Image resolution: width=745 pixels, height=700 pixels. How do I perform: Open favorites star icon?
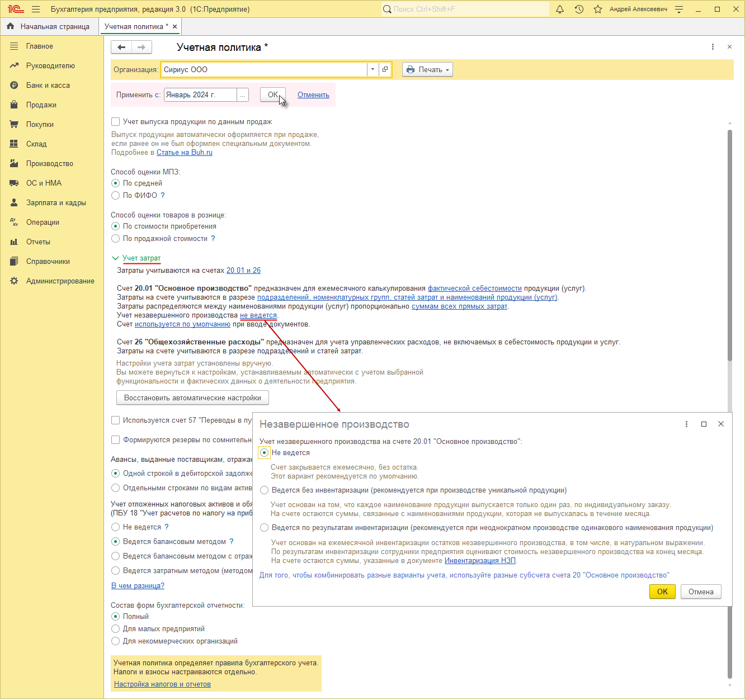(x=598, y=9)
